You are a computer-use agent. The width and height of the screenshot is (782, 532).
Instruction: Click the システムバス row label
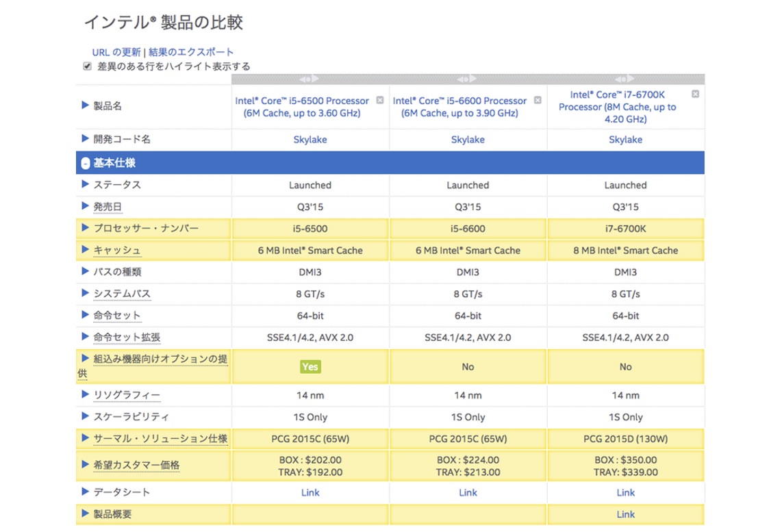[122, 294]
